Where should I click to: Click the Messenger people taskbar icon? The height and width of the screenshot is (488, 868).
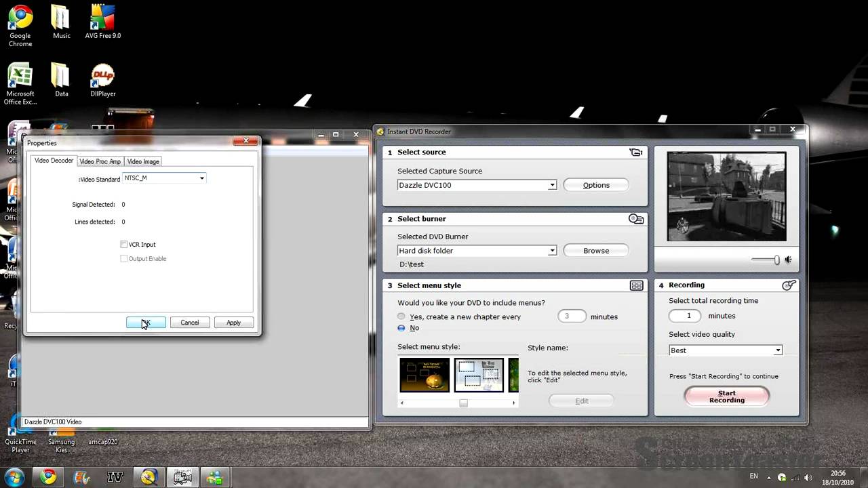point(215,477)
